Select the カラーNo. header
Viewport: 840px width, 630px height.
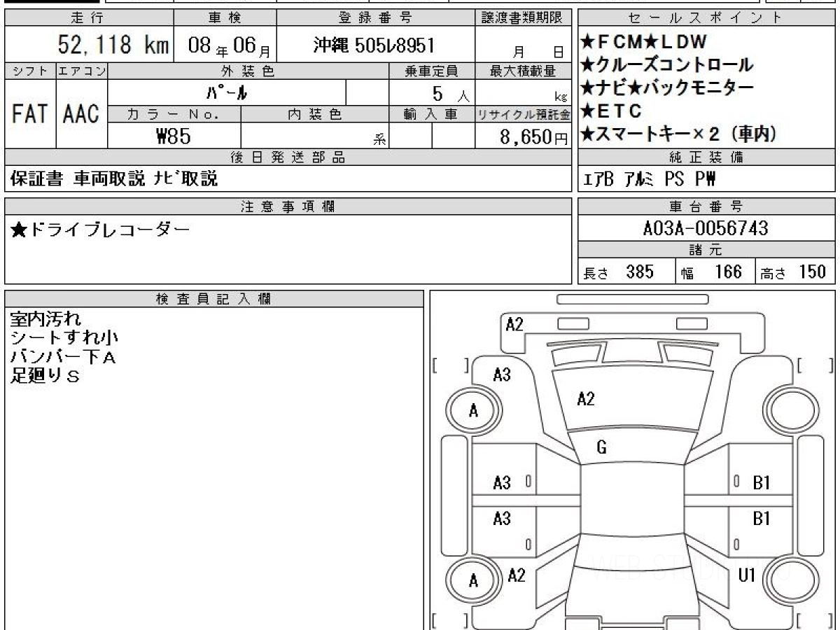[174, 114]
